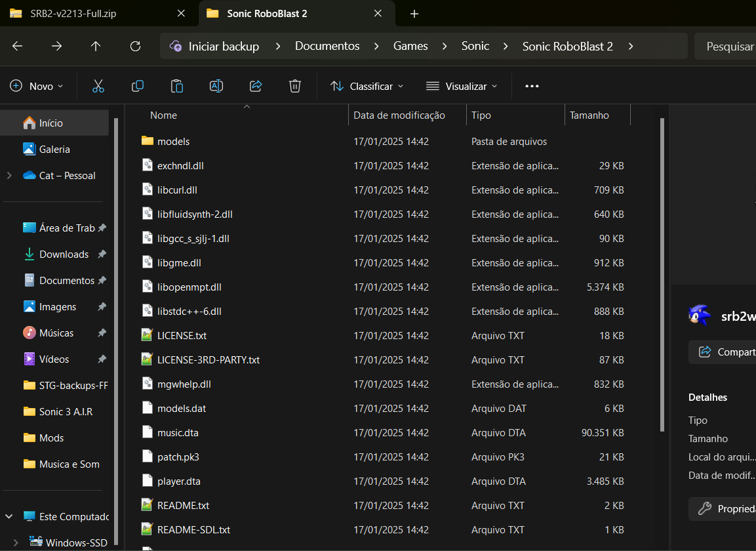Sort by the Tipo column header
Viewport: 756px width, 551px height.
[515, 115]
